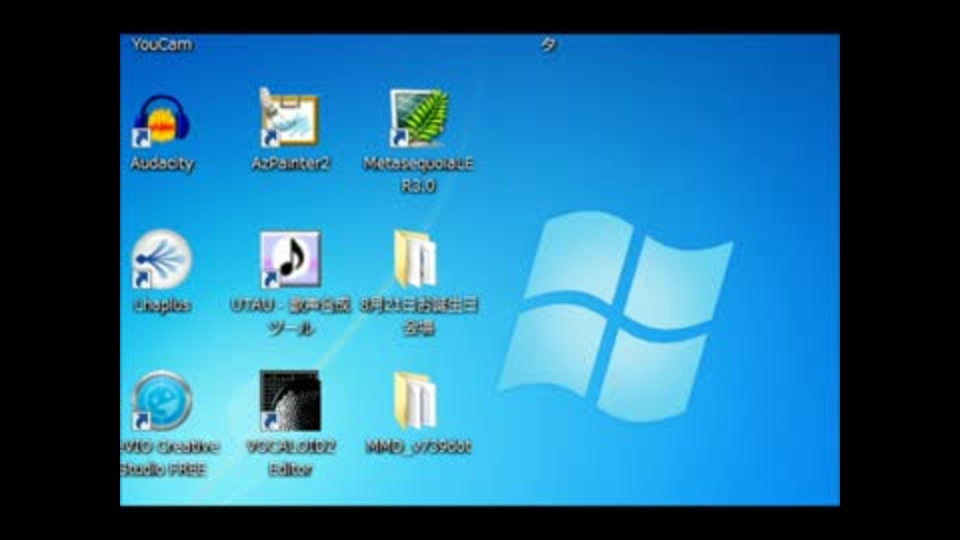This screenshot has height=540, width=960.
Task: Open the MMD folder icon
Action: coord(414,400)
